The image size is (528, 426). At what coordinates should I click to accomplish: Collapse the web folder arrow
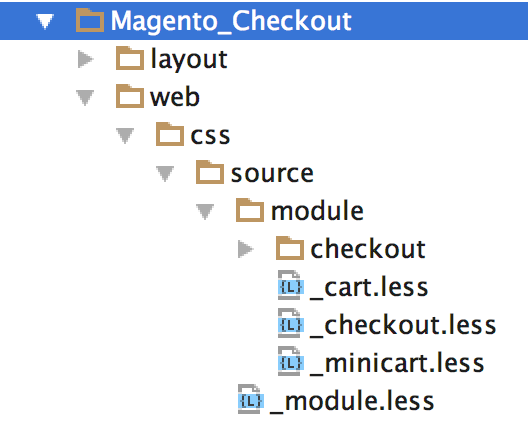click(85, 98)
